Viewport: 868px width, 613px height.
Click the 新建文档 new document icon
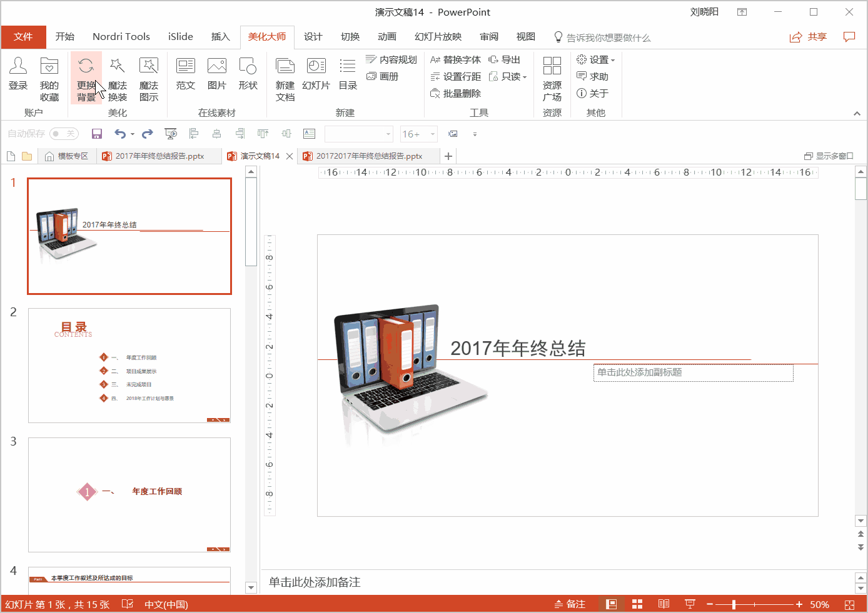[285, 79]
